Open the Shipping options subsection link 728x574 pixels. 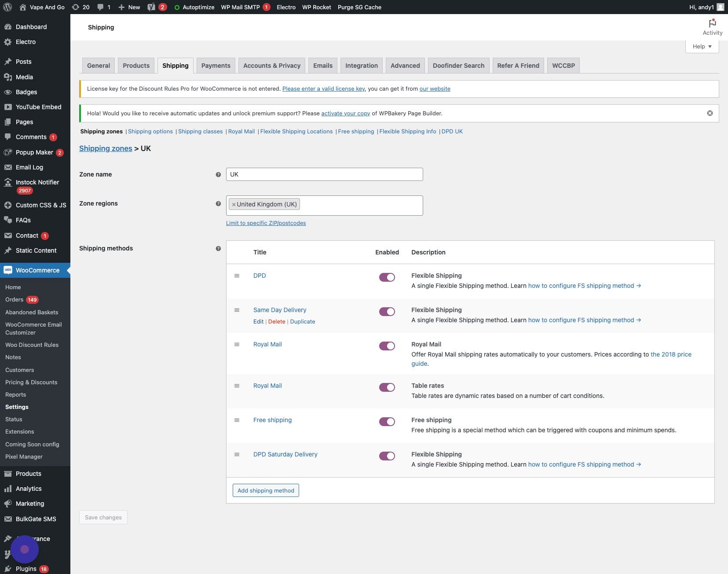pyautogui.click(x=150, y=132)
